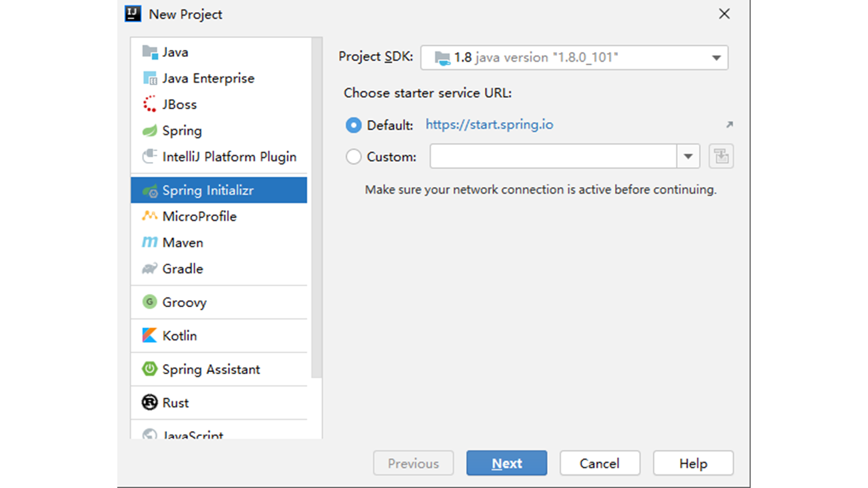
Task: Choose Java project type
Action: pos(219,52)
